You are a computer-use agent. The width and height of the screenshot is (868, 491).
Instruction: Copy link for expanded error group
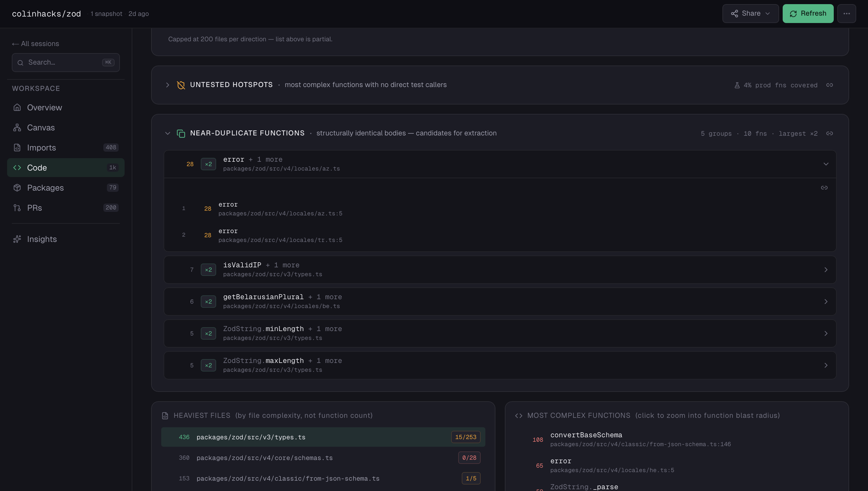(824, 187)
